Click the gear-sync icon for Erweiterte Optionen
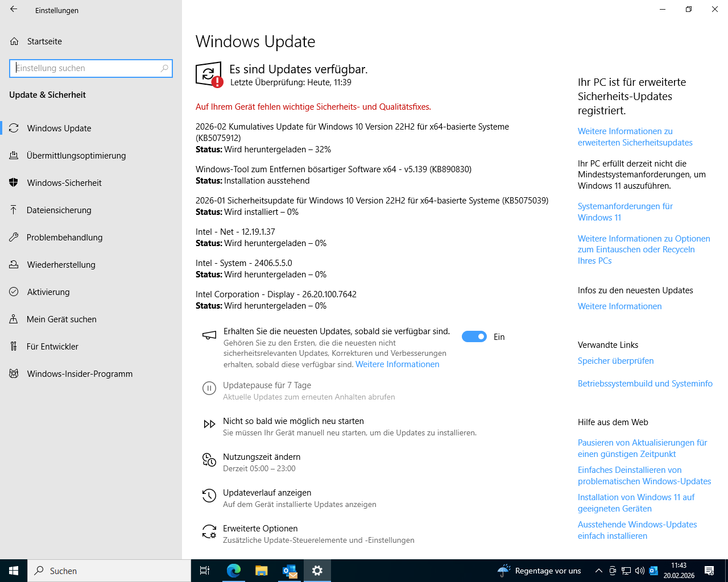 click(x=209, y=531)
